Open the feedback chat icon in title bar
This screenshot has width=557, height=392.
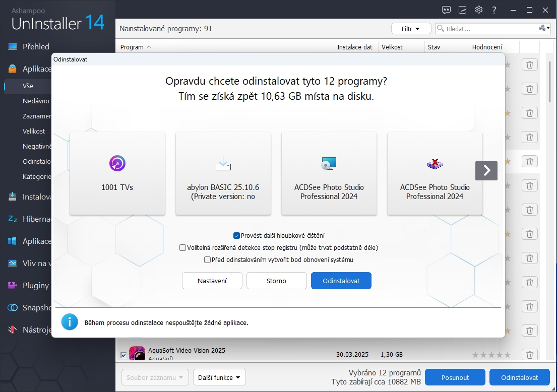[446, 10]
